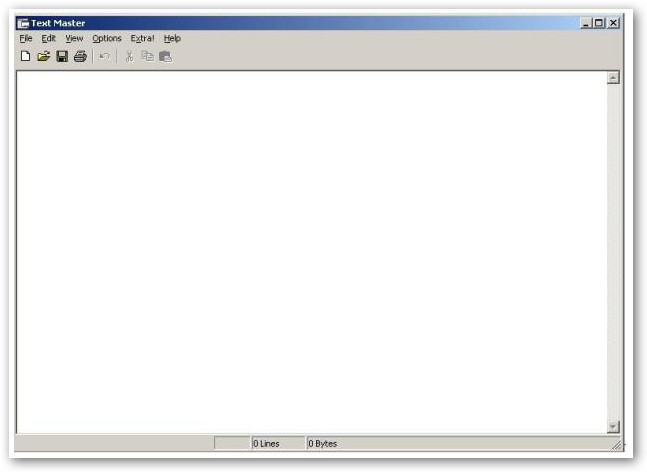This screenshot has width=647, height=472.
Task: Click the Text Master title bar icon
Action: tap(24, 24)
